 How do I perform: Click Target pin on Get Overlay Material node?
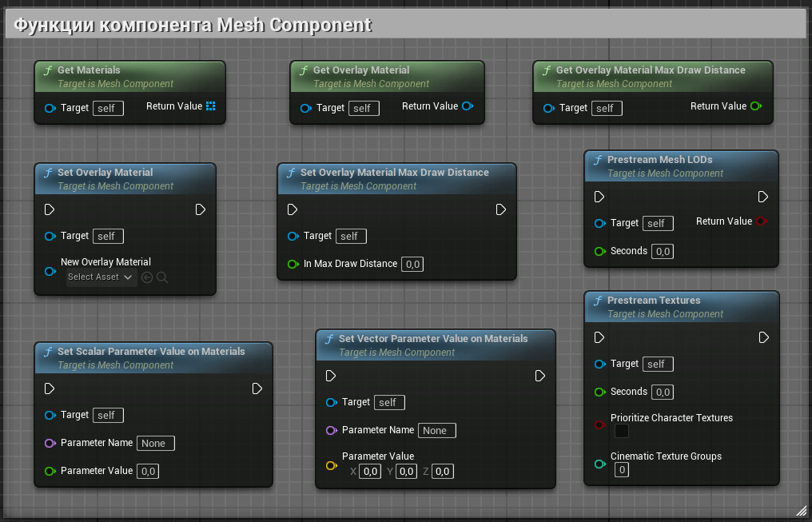(x=306, y=108)
